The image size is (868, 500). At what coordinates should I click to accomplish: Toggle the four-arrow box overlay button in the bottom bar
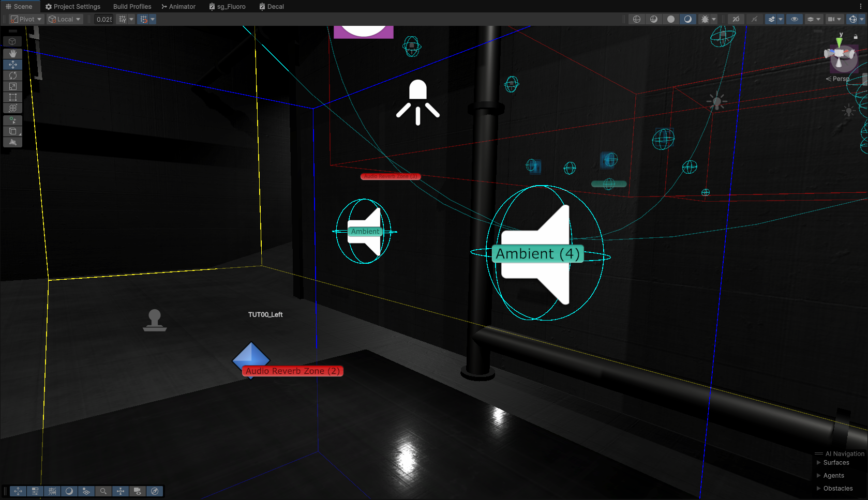click(121, 491)
